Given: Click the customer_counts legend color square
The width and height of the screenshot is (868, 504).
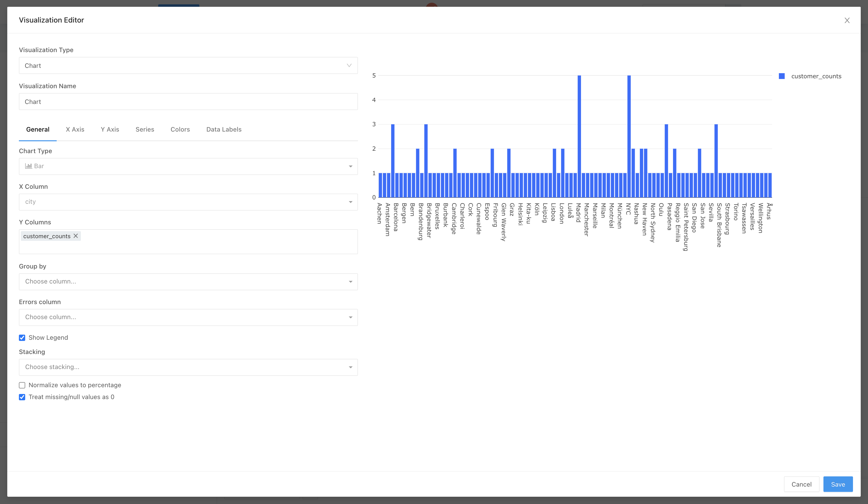Looking at the screenshot, I should click(782, 76).
